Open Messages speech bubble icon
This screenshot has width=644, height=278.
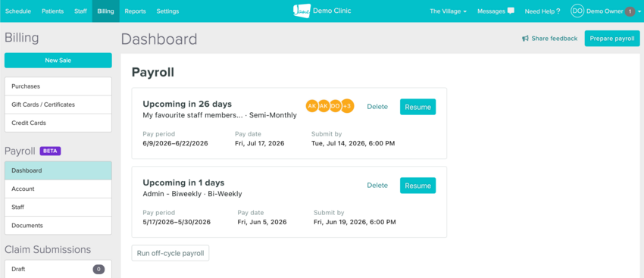(x=511, y=11)
